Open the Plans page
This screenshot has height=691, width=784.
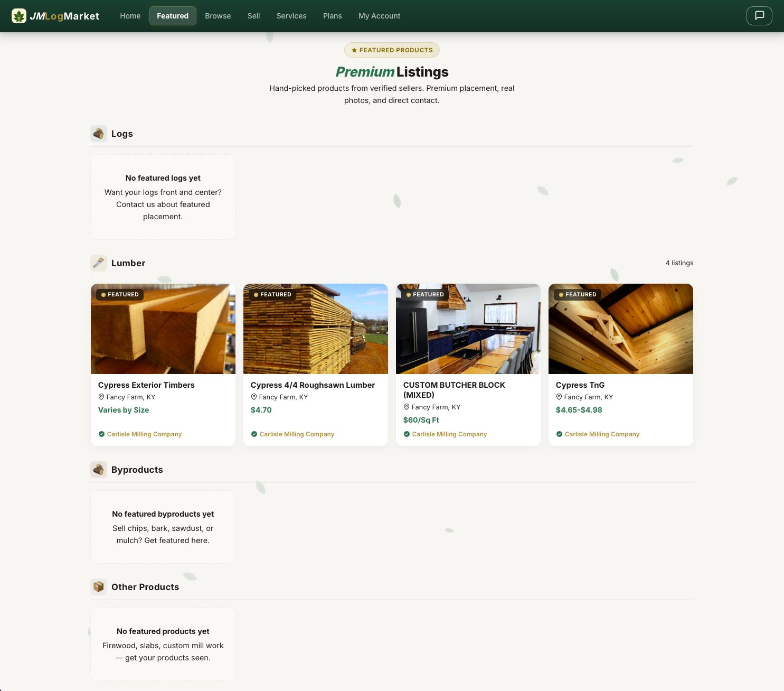point(332,16)
